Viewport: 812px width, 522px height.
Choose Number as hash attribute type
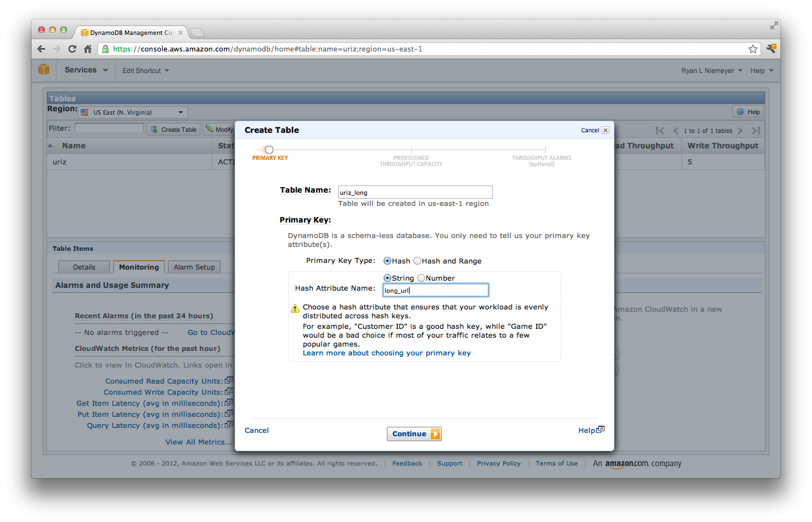421,278
